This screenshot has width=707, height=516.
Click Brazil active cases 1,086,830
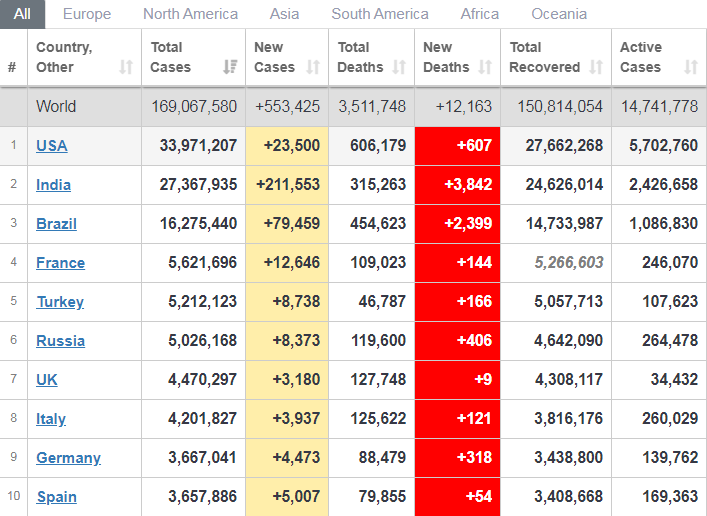(663, 224)
